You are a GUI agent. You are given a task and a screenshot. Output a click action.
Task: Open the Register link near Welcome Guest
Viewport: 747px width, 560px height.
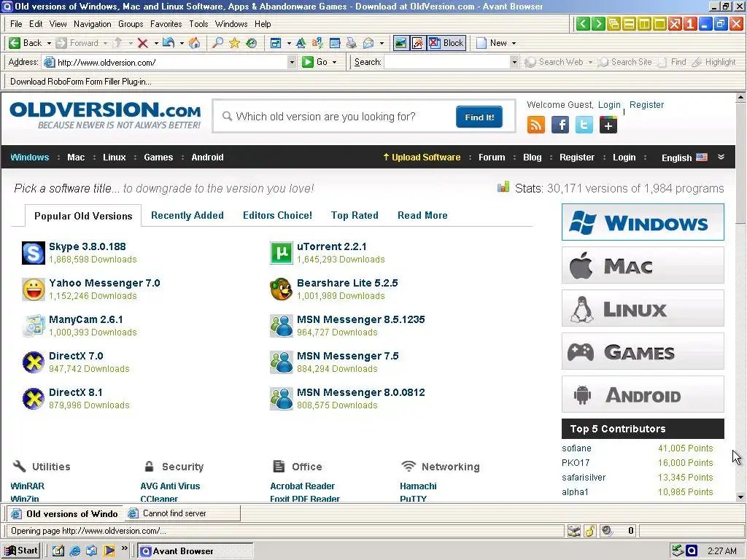tap(646, 105)
